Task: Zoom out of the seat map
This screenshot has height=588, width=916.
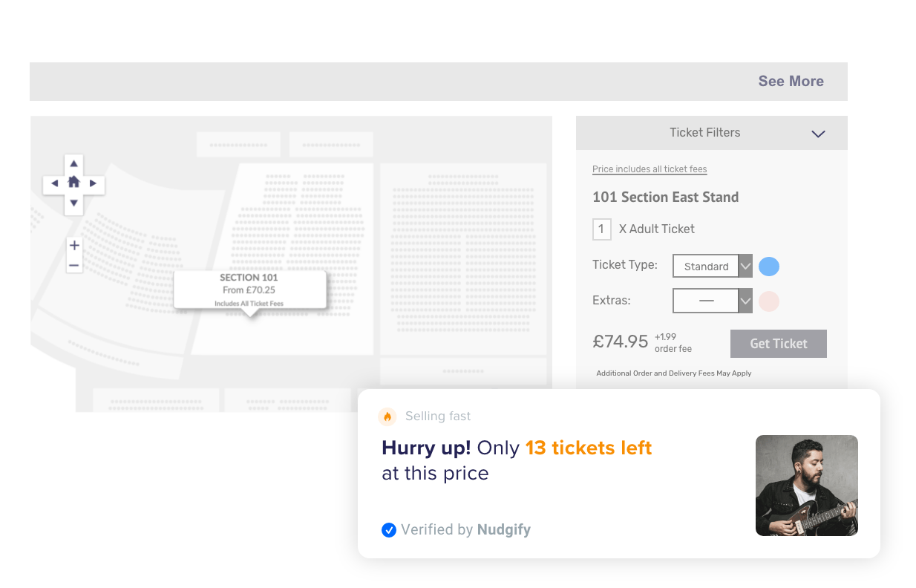Action: pyautogui.click(x=74, y=265)
